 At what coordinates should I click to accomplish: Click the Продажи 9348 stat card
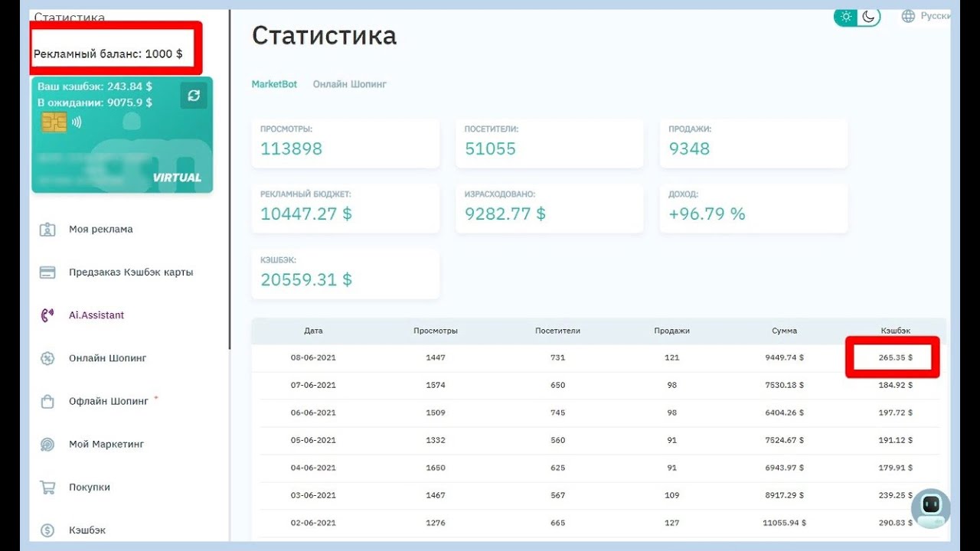click(x=754, y=143)
